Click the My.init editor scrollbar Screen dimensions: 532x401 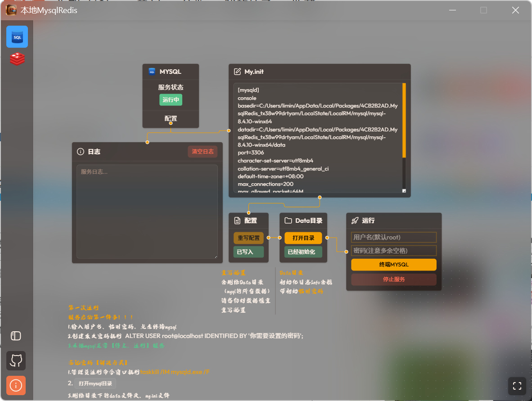(404, 121)
